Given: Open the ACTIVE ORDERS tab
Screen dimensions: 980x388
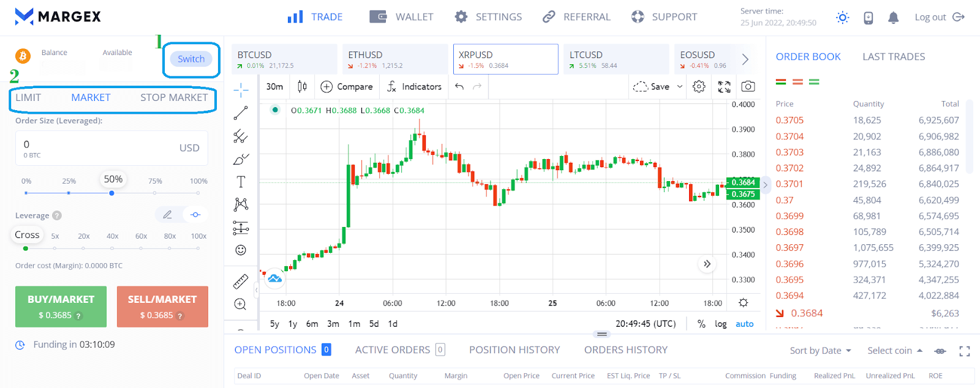Looking at the screenshot, I should [x=400, y=350].
